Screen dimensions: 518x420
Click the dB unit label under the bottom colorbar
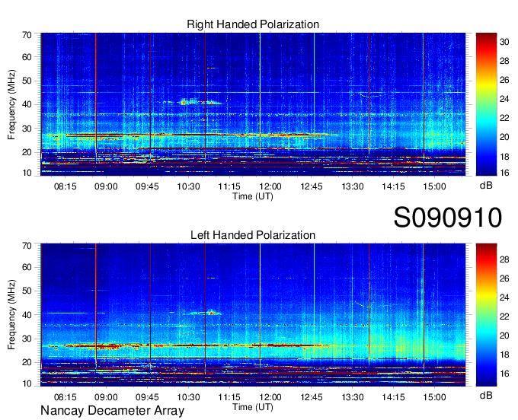click(486, 395)
